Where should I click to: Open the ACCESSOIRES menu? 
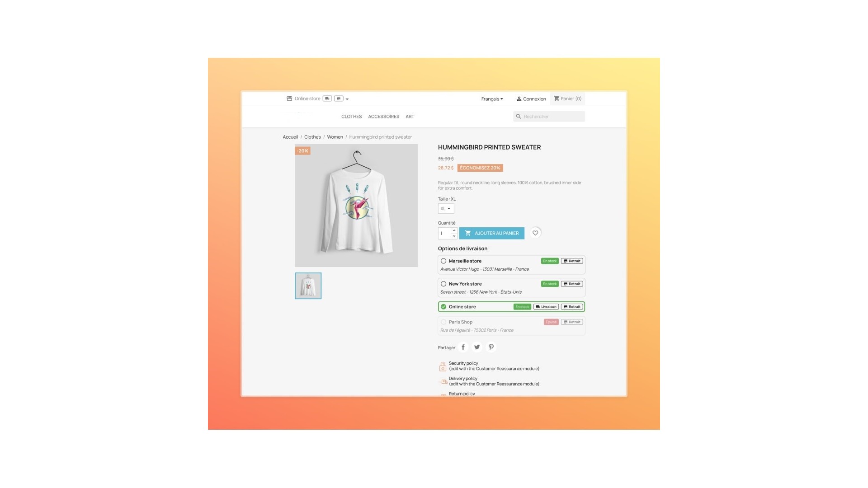pyautogui.click(x=383, y=117)
